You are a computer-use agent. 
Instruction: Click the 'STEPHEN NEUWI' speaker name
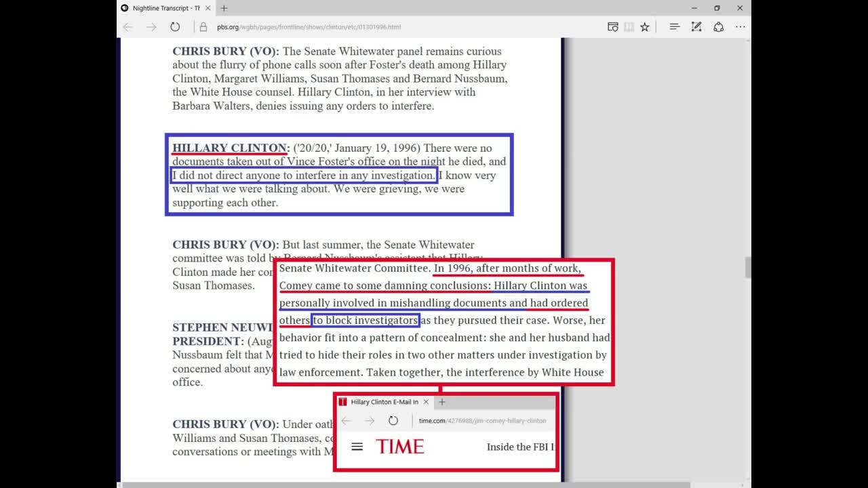(x=222, y=327)
